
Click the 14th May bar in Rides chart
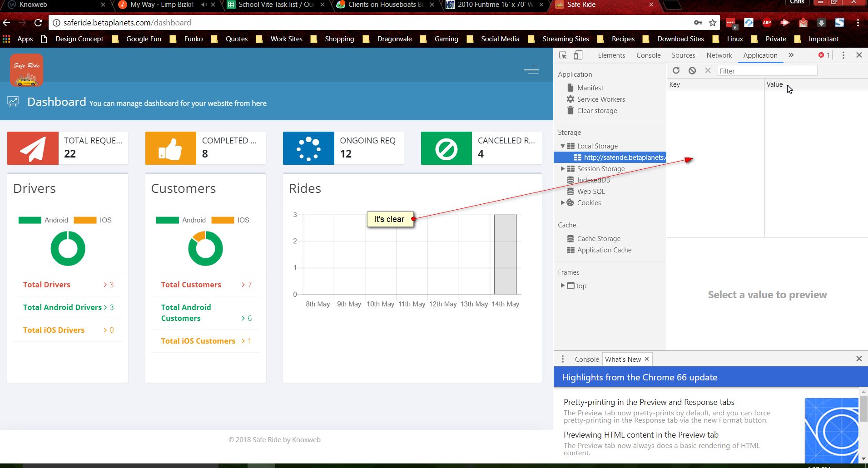(505, 255)
